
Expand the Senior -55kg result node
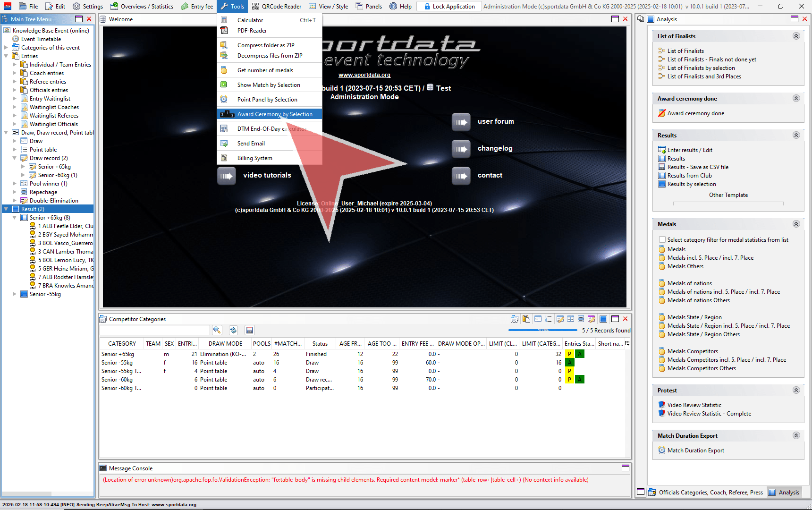(15, 294)
